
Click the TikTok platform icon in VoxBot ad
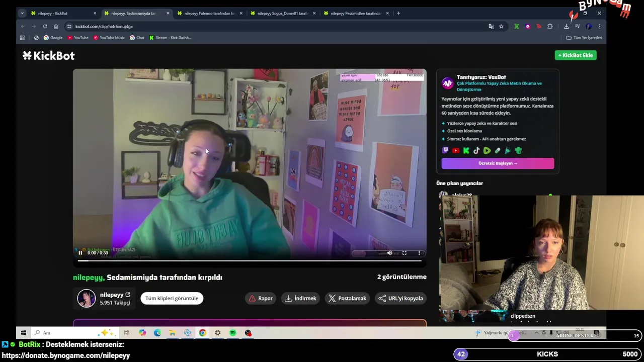476,150
